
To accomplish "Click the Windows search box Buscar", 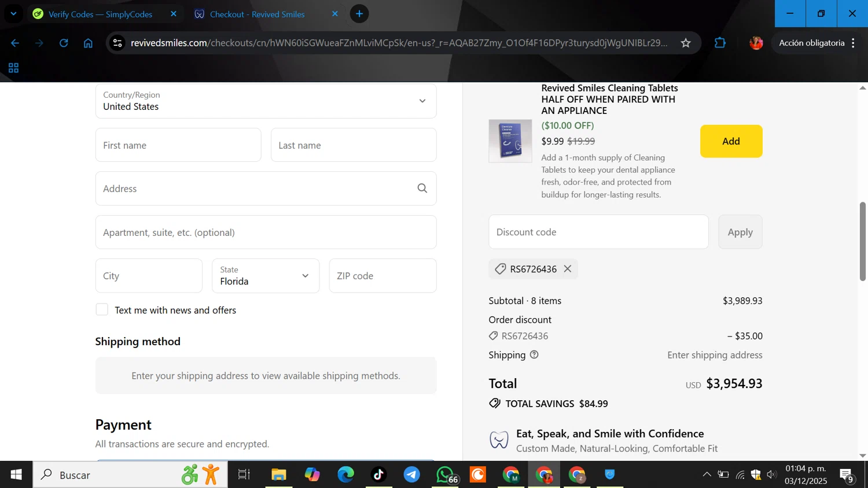I will pos(130,475).
